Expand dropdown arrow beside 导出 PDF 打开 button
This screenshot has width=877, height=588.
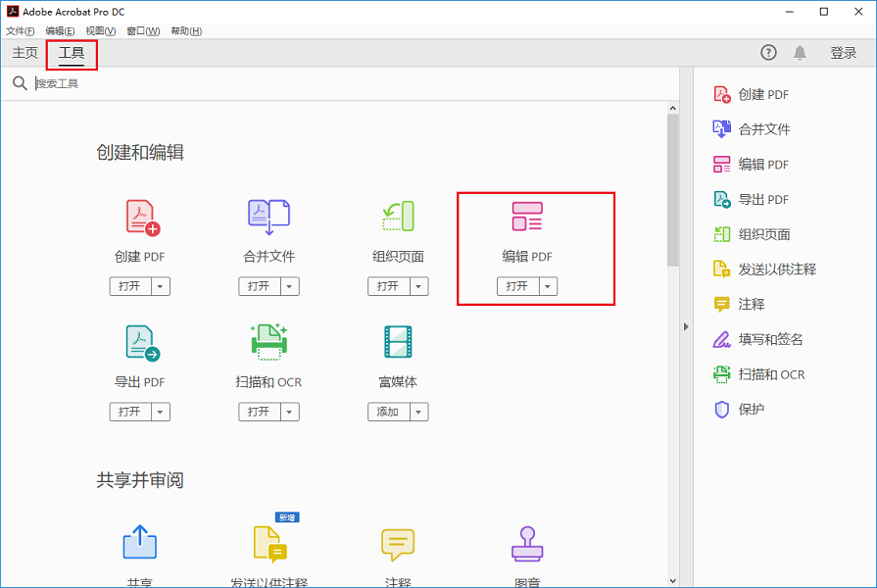tap(161, 412)
